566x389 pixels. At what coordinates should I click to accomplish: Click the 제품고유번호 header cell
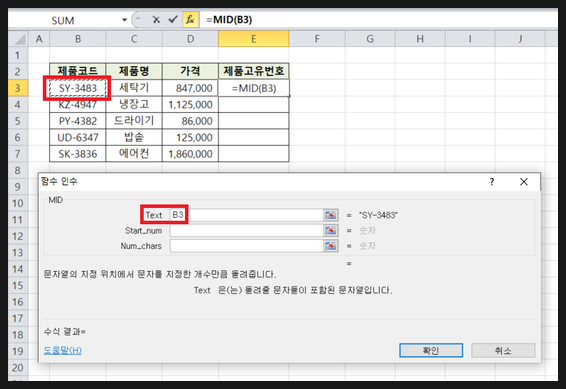coord(254,71)
